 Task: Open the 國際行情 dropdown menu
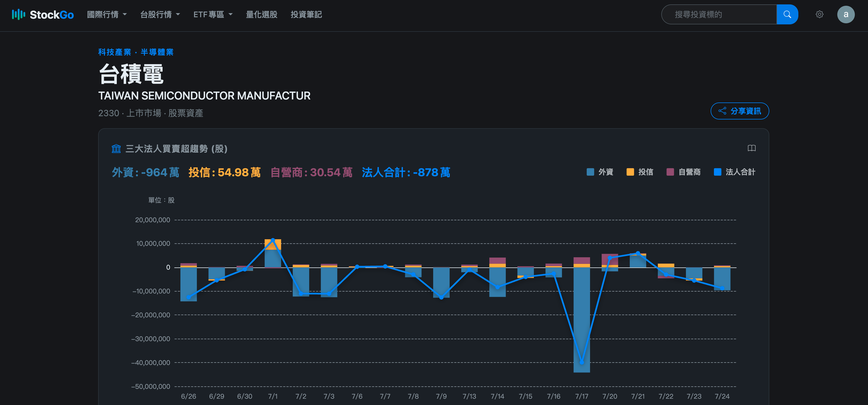107,15
